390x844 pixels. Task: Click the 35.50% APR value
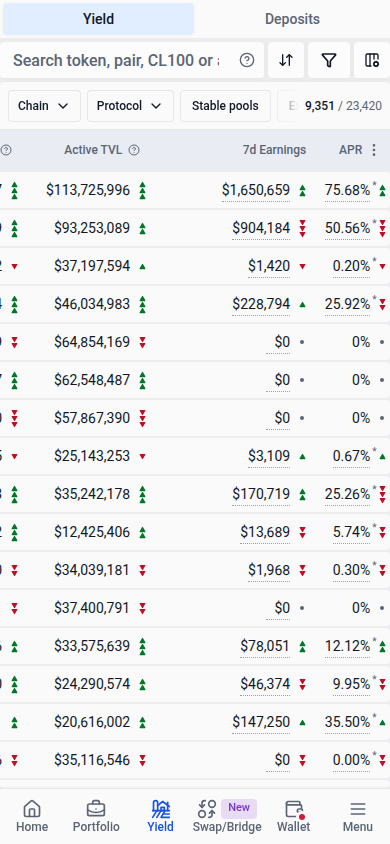pyautogui.click(x=348, y=722)
